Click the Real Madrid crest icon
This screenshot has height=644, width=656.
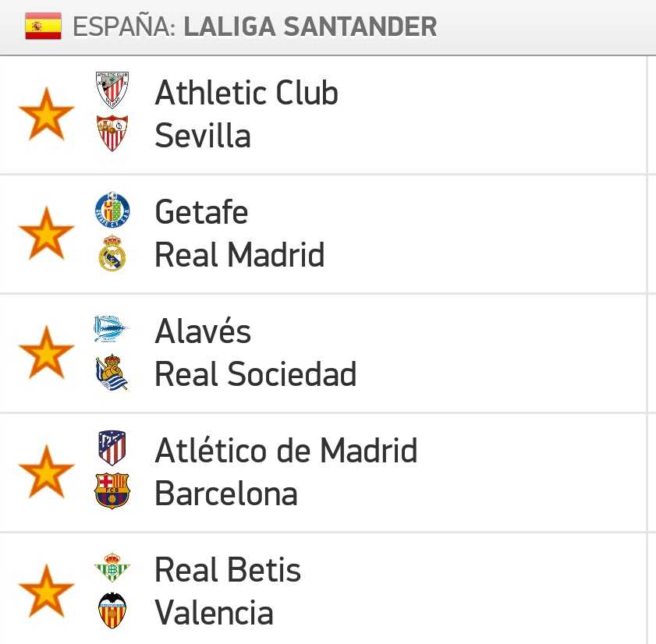tap(112, 253)
